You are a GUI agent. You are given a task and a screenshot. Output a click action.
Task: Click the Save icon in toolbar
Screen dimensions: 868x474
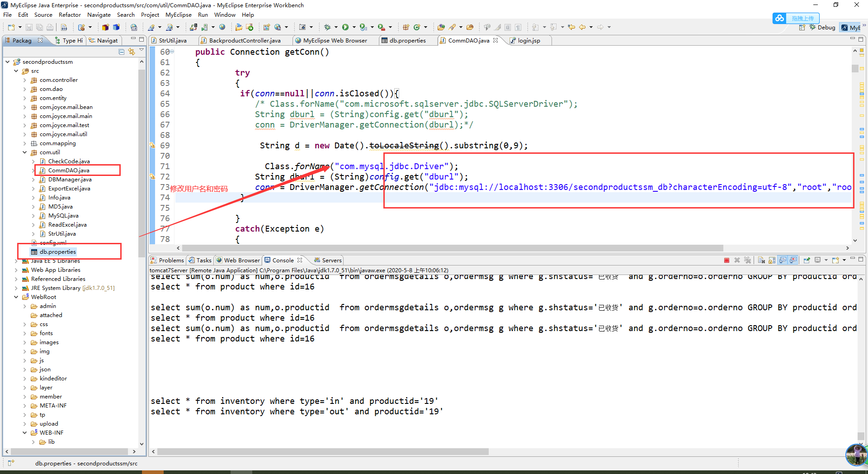[x=29, y=27]
